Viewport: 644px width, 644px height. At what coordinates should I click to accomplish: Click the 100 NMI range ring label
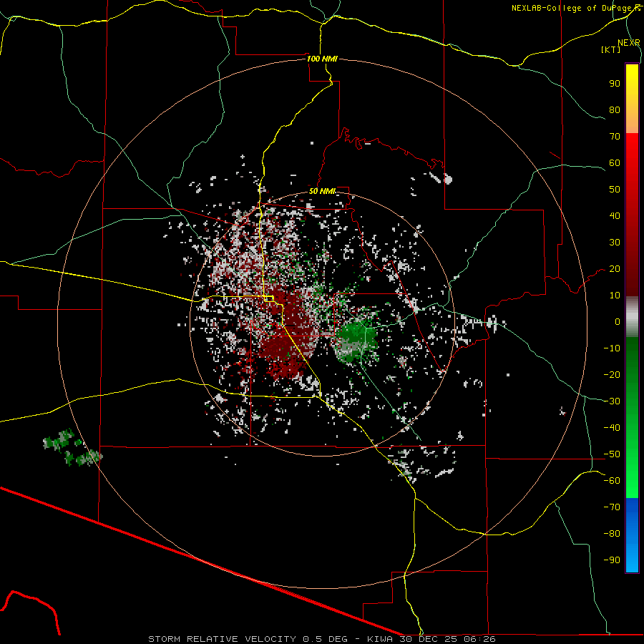point(322,59)
